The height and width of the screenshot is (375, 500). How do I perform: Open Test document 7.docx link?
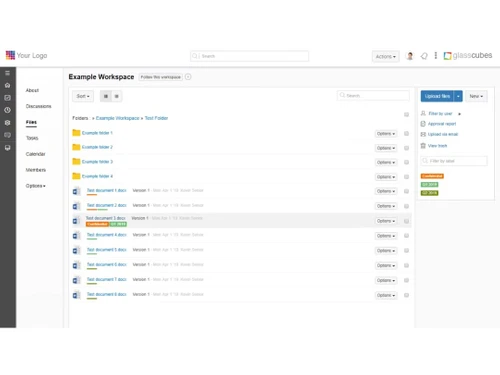coord(107,279)
